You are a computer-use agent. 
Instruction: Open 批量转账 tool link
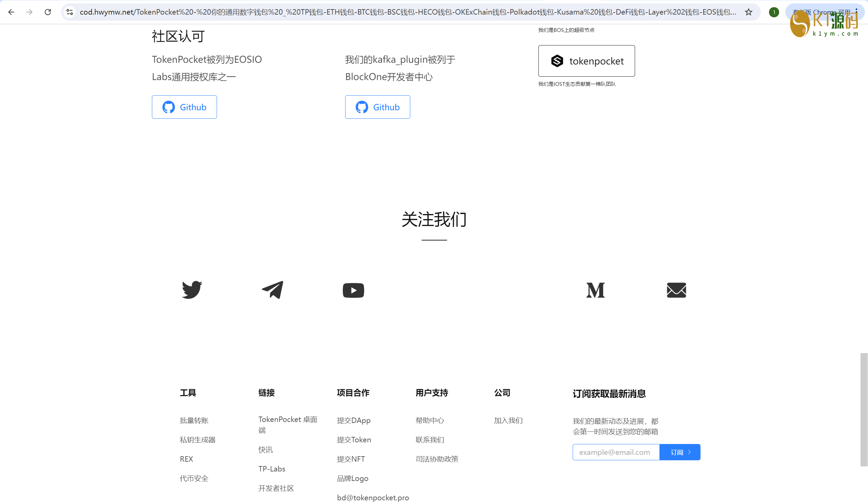[x=194, y=420]
